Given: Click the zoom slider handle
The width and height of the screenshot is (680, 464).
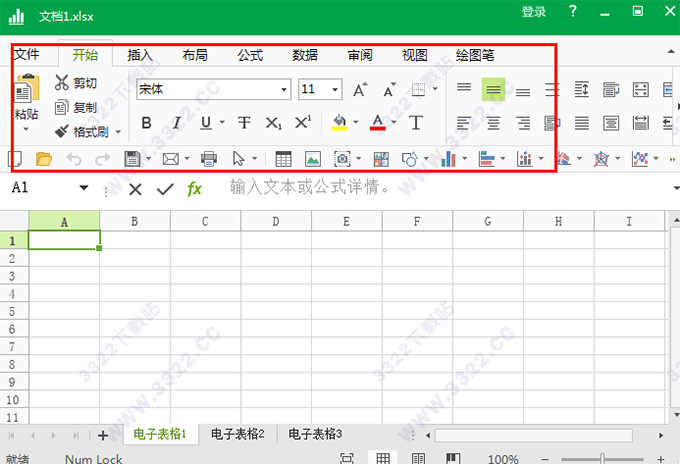Looking at the screenshot, I should (x=602, y=459).
